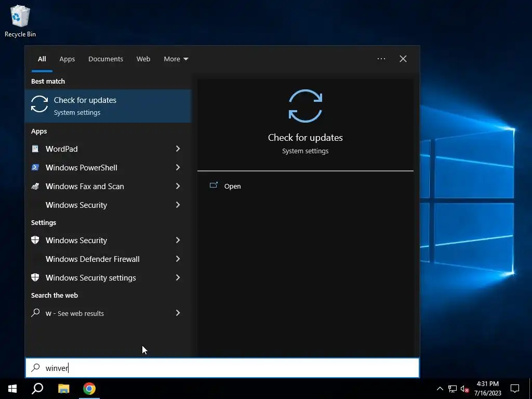The image size is (532, 399).
Task: Expand Windows Security app result arrow
Action: (178, 205)
